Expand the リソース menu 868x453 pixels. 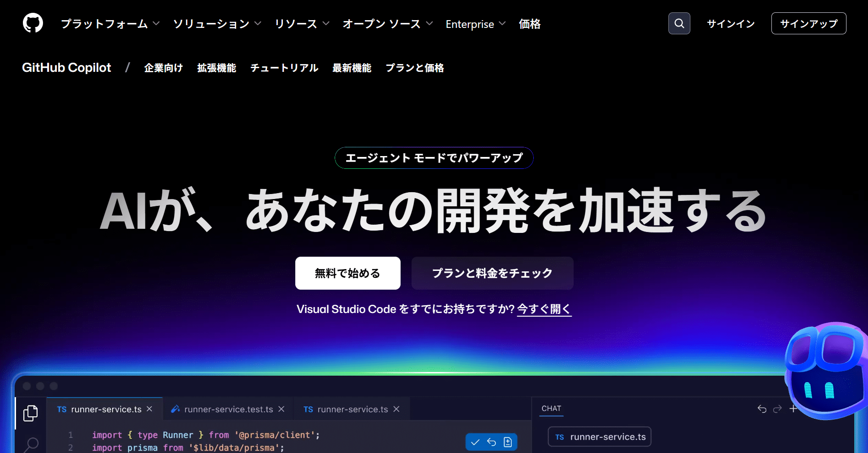click(x=302, y=24)
